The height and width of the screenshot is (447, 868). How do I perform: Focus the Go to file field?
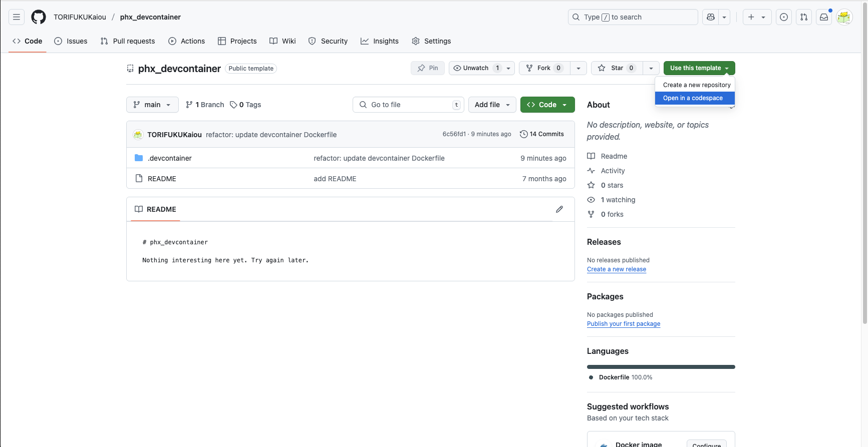(408, 105)
